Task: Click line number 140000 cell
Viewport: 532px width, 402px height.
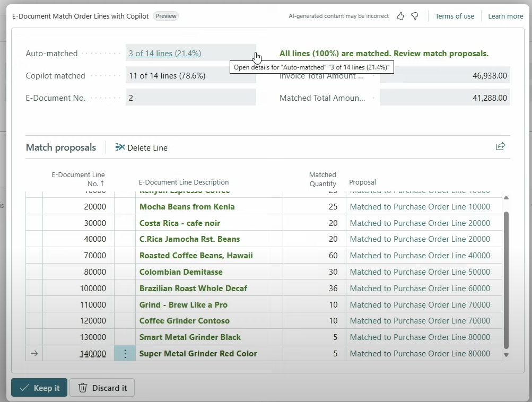Action: 79,354
